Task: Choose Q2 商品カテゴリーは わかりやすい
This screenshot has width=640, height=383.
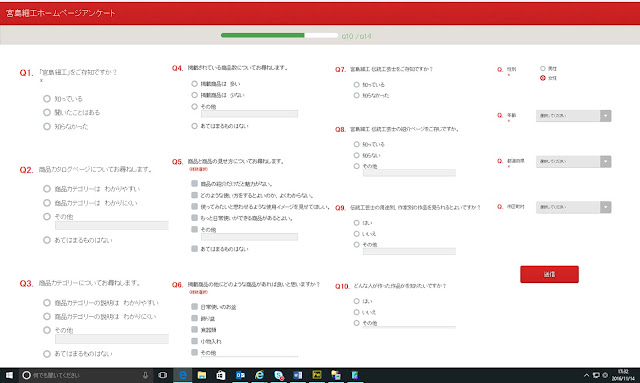Action: (47, 189)
